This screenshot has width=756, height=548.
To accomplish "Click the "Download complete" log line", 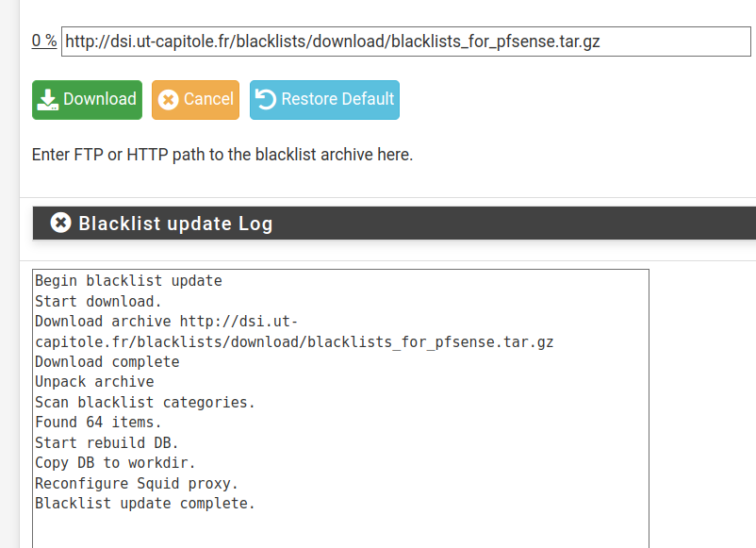I will [x=107, y=362].
